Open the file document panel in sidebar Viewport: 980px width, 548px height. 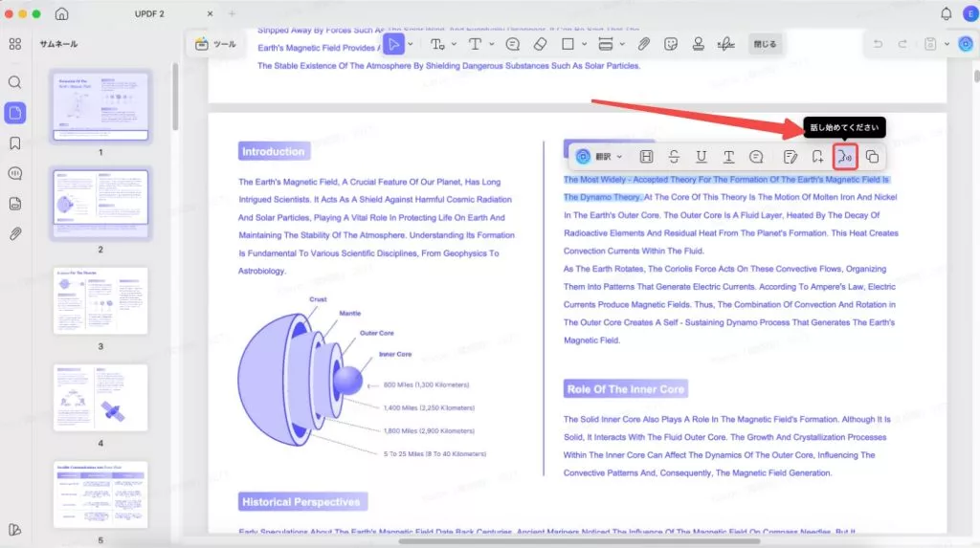tap(15, 203)
